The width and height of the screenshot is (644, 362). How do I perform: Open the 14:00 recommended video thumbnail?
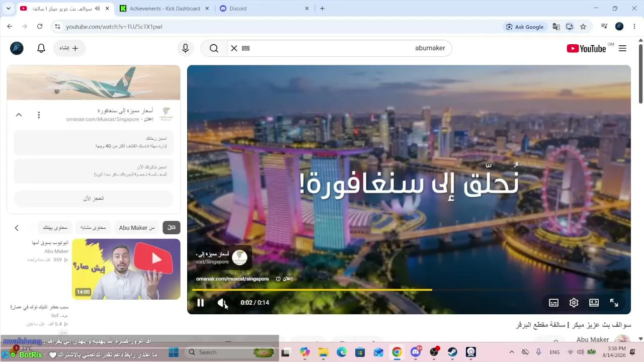tap(126, 269)
